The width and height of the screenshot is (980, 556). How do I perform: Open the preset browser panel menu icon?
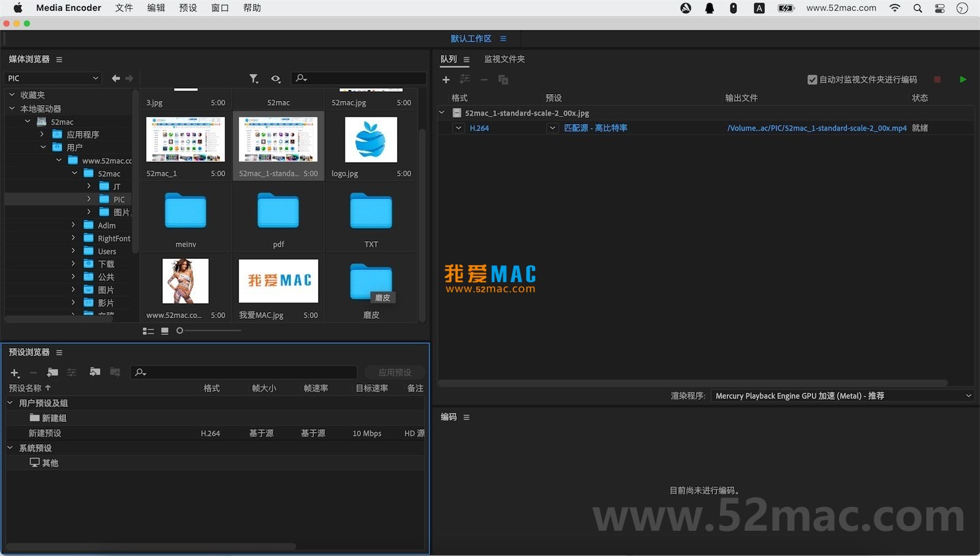click(x=59, y=352)
